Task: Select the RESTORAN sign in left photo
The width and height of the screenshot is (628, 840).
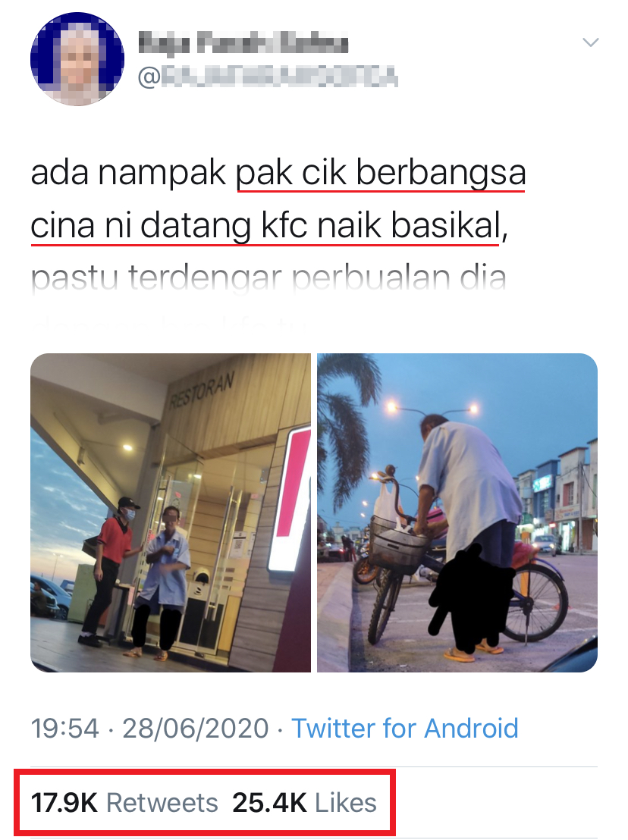Action: (x=202, y=390)
